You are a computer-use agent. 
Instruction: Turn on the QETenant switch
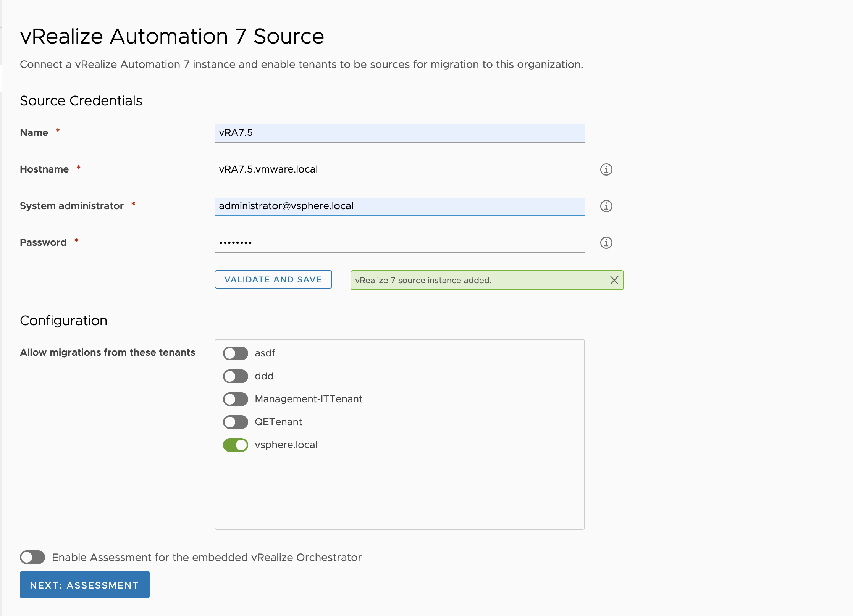coord(235,422)
